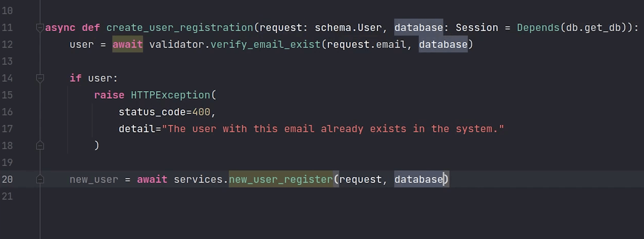Click the HTTPException class name
The height and width of the screenshot is (239, 644).
tap(170, 95)
